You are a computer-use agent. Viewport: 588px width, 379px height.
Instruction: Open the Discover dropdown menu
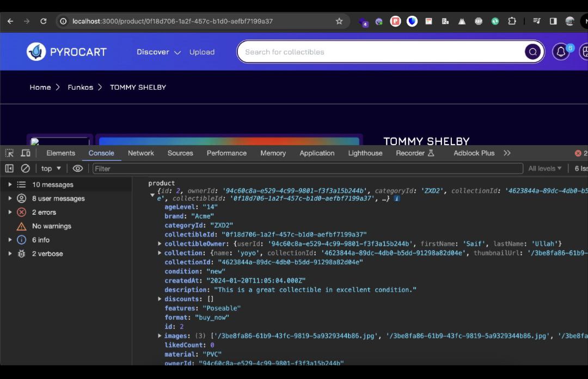tap(158, 52)
